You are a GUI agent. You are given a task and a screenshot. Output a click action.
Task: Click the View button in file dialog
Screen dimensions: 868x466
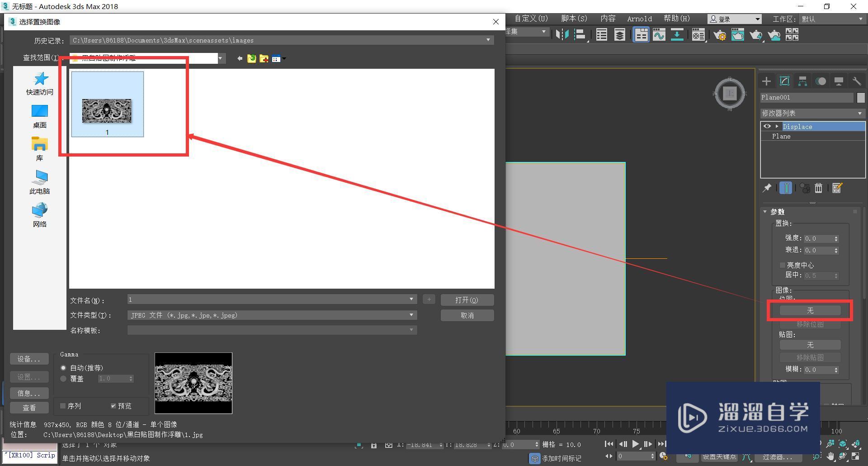coord(29,408)
